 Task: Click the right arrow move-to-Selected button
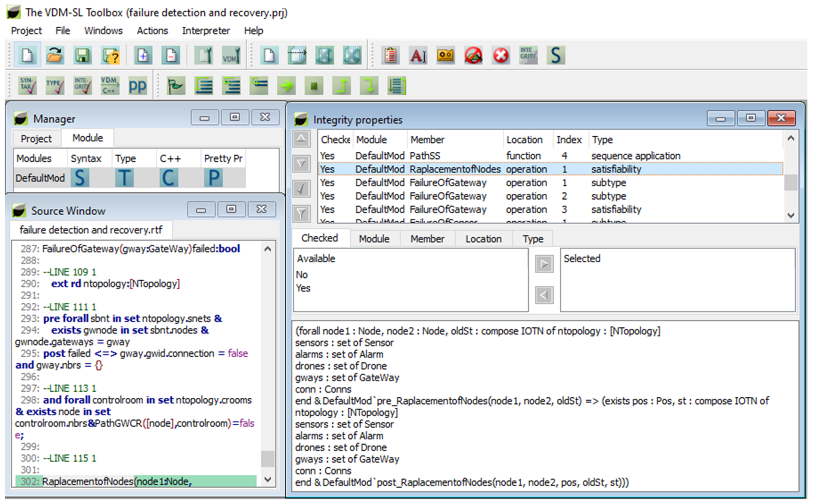(544, 264)
